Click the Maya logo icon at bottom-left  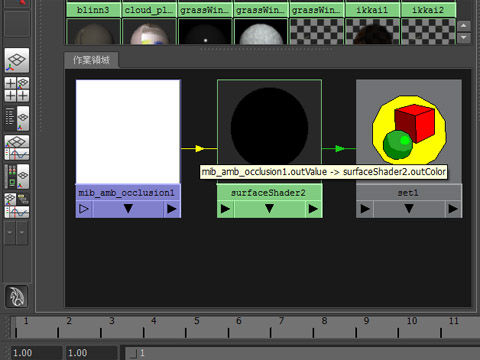click(x=16, y=296)
